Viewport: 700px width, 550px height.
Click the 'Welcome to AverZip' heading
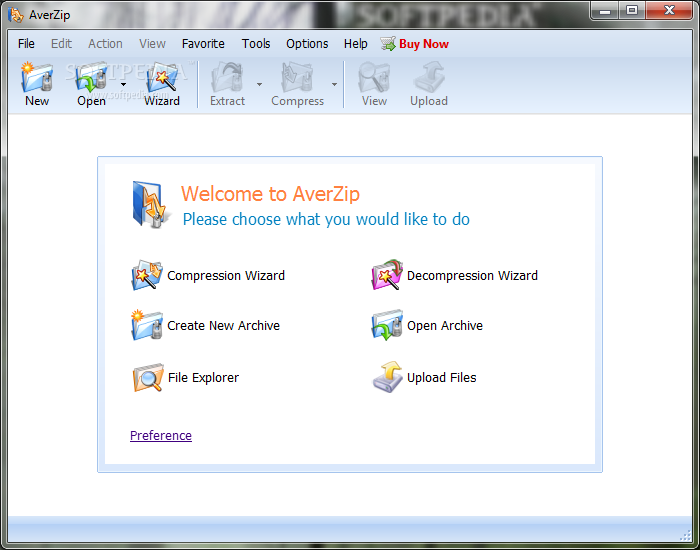pyautogui.click(x=270, y=194)
